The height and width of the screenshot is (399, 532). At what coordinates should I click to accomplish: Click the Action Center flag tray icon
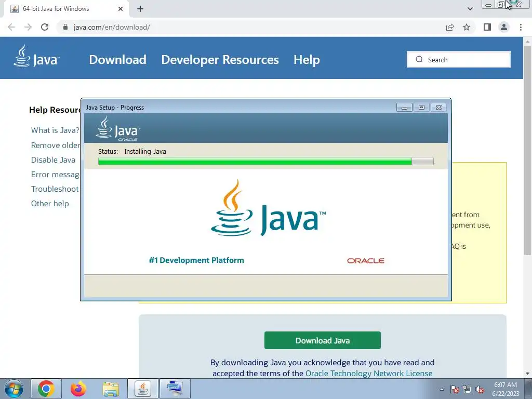point(455,389)
